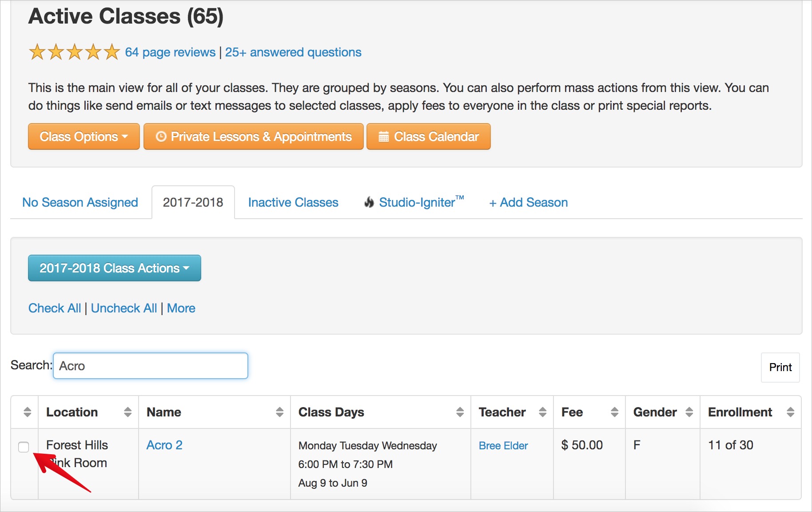This screenshot has height=512, width=812.
Task: Expand 2017-2018 Class Actions menu
Action: pos(115,268)
